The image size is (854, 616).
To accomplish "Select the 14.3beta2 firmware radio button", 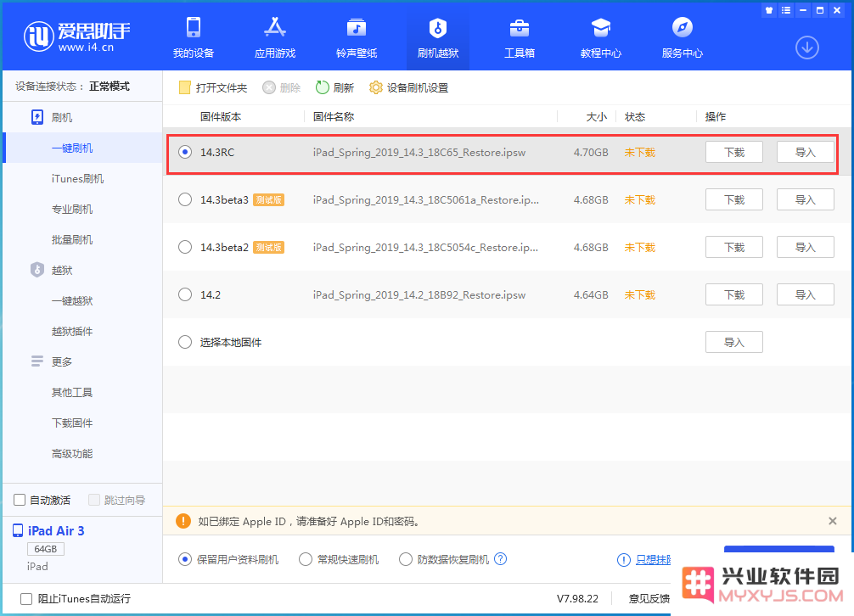I will (185, 247).
